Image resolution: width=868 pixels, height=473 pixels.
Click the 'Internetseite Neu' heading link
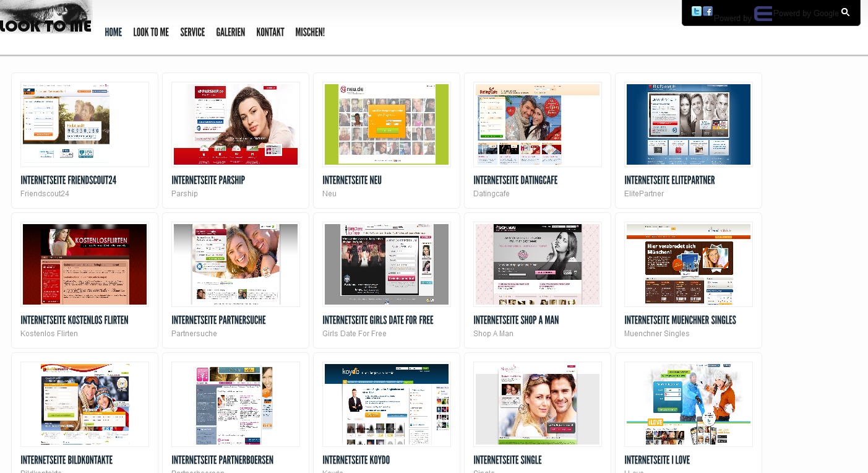tap(352, 180)
